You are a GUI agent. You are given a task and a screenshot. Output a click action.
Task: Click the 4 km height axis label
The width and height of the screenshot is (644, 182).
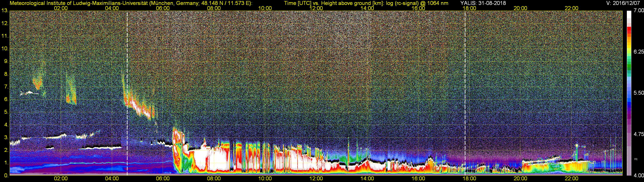coord(6,125)
